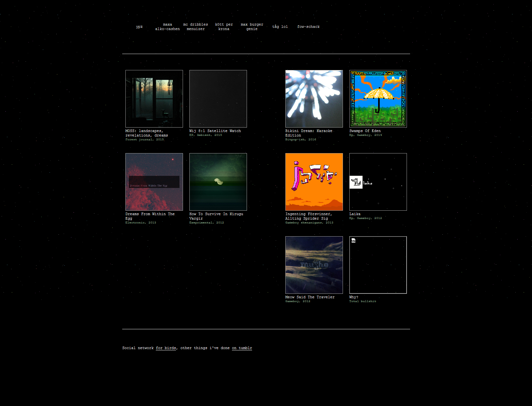This screenshot has width=532, height=406.
Task: Click the 'MOSS: landscapes, revelations, dreams' title
Action: click(147, 133)
